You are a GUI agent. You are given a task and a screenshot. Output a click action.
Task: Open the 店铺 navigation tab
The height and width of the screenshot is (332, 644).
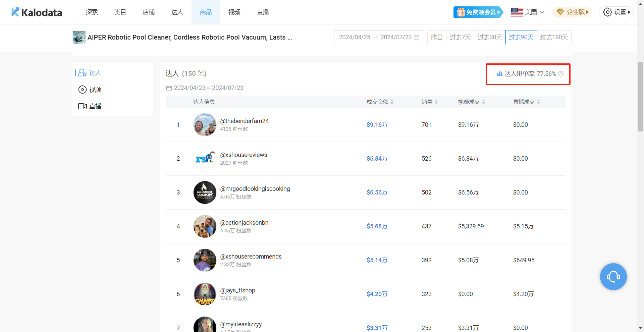tap(149, 12)
